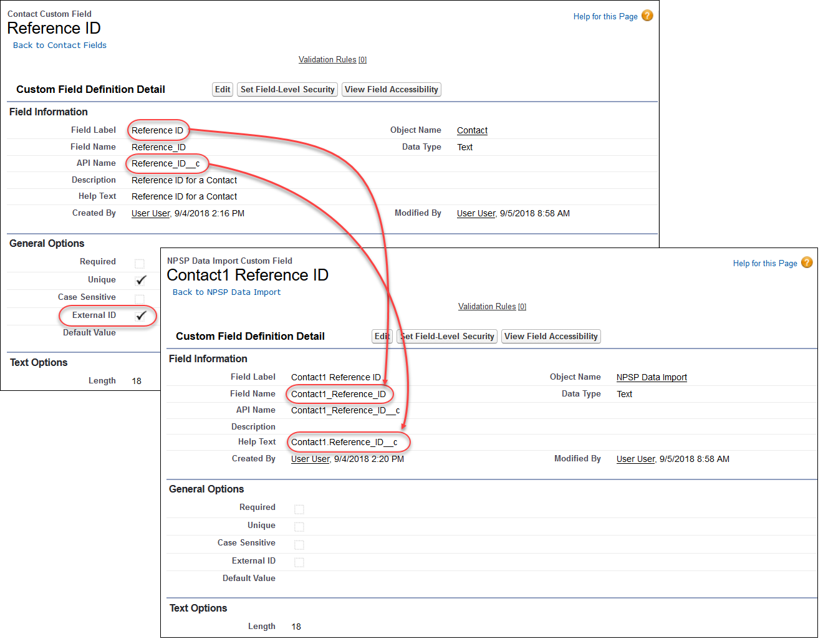
Task: Open Created By User User link, Contact1 window
Action: point(310,459)
